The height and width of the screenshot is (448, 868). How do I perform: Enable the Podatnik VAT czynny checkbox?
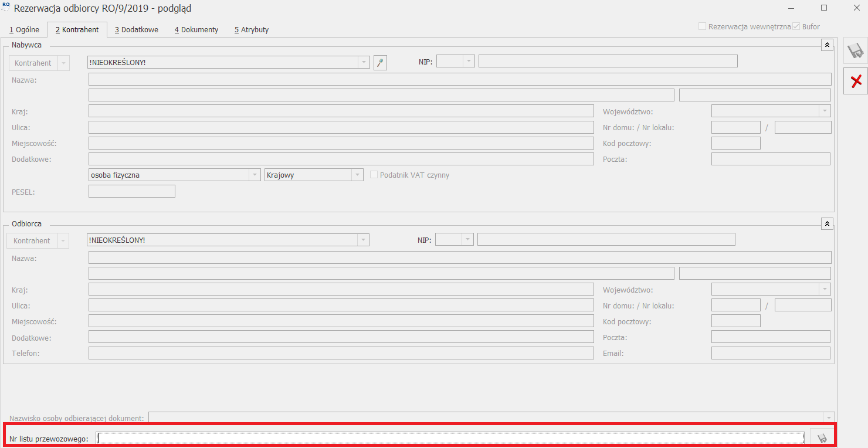[374, 175]
